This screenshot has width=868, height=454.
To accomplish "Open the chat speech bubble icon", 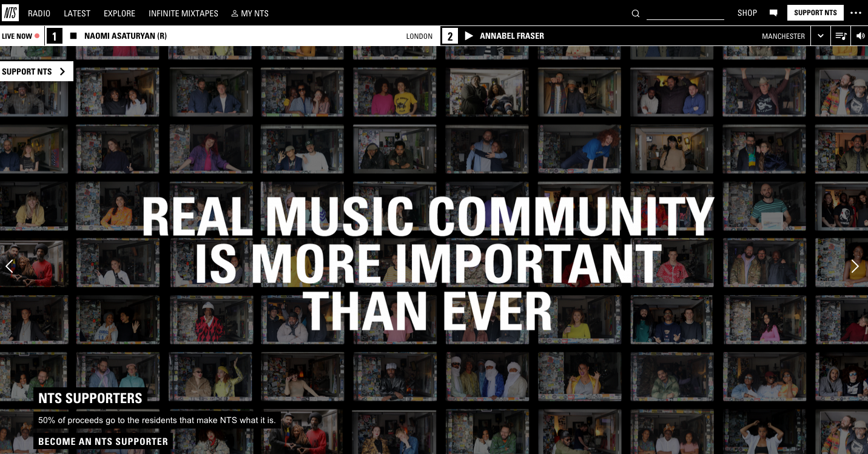I will pyautogui.click(x=773, y=13).
